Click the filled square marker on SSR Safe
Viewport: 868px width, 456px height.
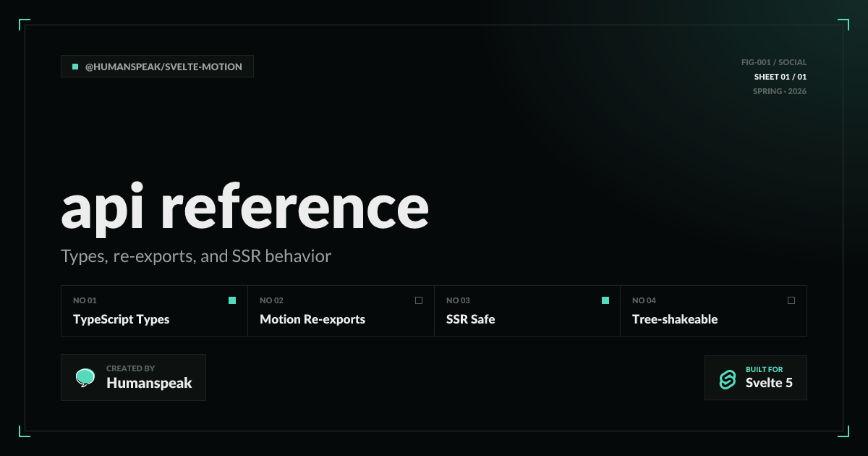pyautogui.click(x=605, y=300)
